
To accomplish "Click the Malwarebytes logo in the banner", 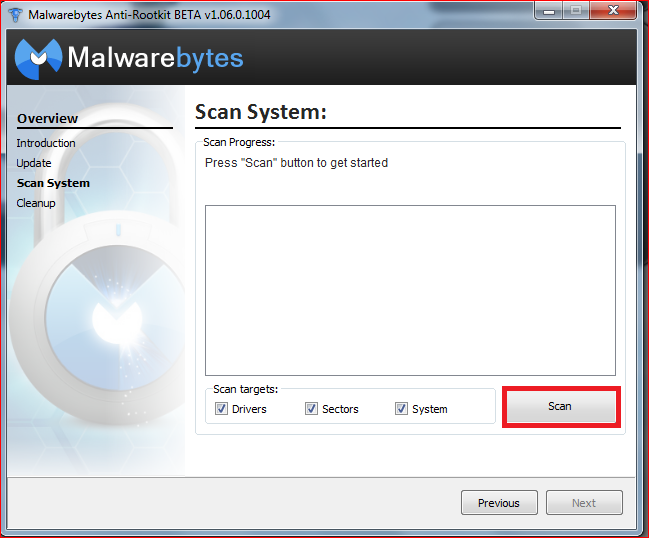I will [129, 58].
